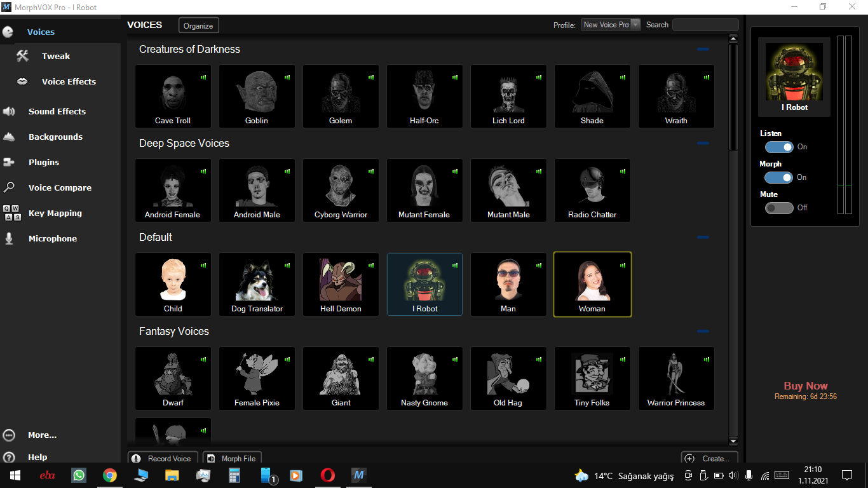Open the Calculator from the taskbar

point(234,475)
